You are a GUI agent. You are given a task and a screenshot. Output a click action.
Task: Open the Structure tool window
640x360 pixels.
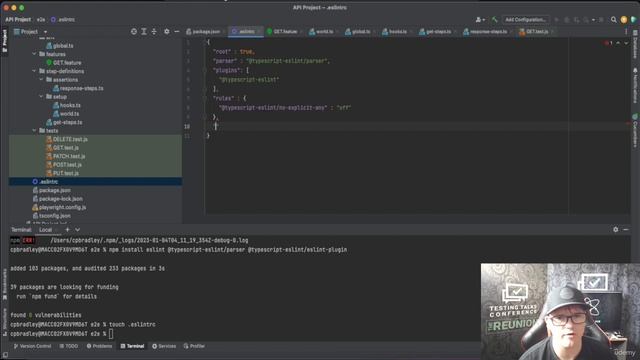click(x=4, y=322)
